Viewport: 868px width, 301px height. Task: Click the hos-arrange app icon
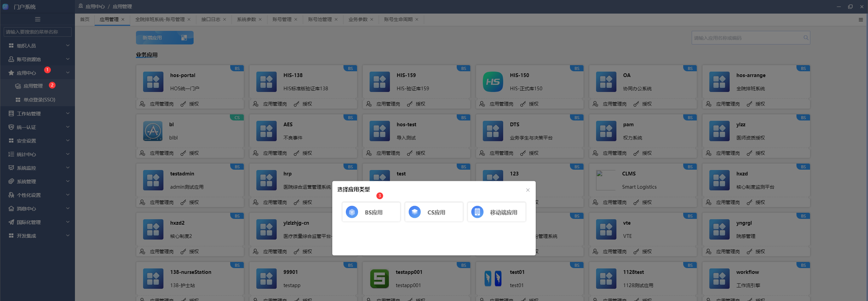pyautogui.click(x=719, y=82)
